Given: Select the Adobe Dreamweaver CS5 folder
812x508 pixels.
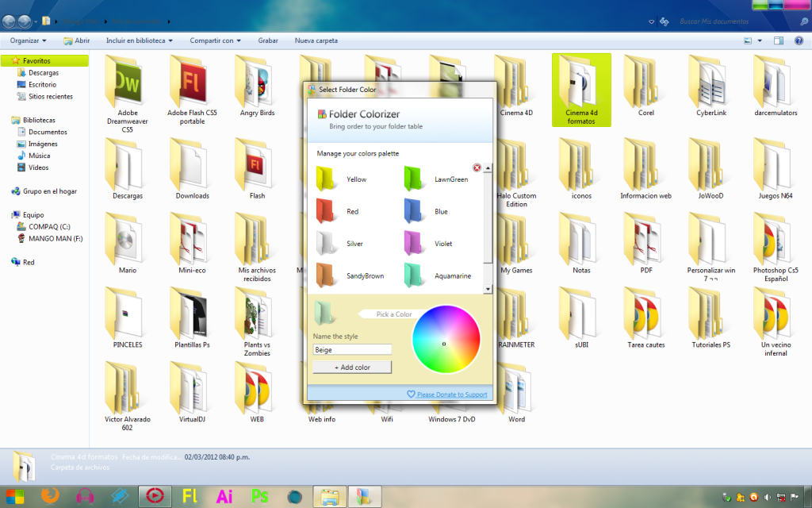Looking at the screenshot, I should coord(128,94).
